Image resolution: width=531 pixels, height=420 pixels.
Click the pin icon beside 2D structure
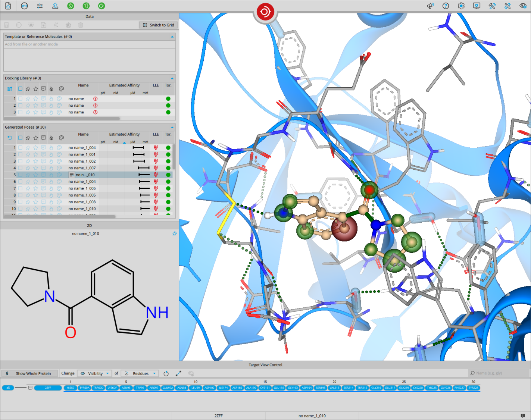point(174,233)
